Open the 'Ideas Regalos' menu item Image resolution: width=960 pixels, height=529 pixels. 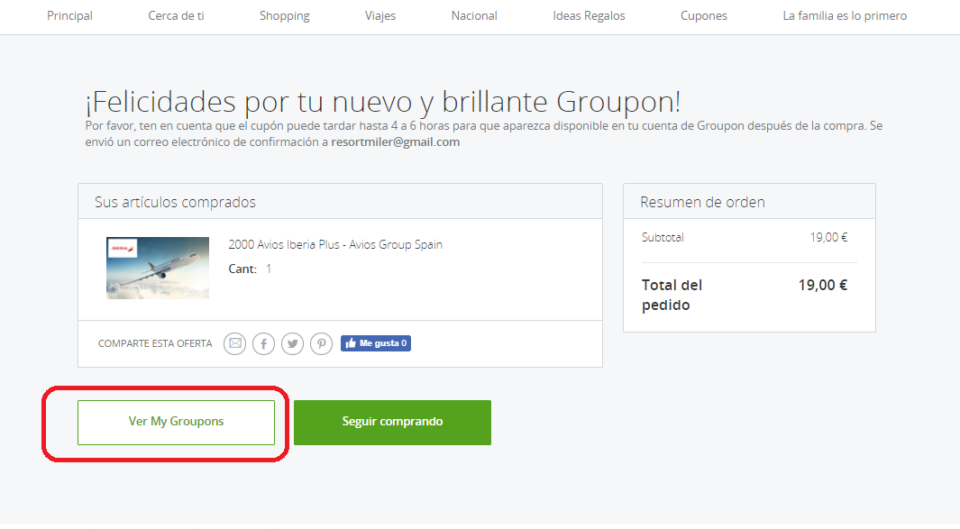[x=589, y=16]
